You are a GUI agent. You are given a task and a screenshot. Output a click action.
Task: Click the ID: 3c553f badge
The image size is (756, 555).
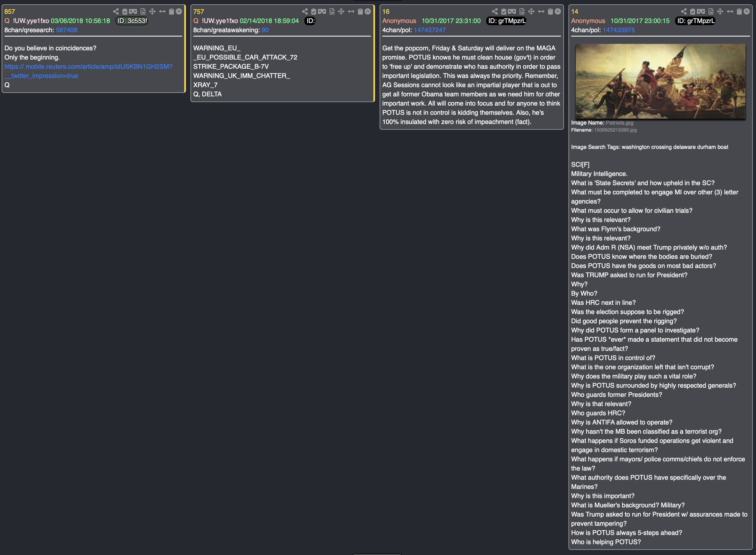[132, 21]
